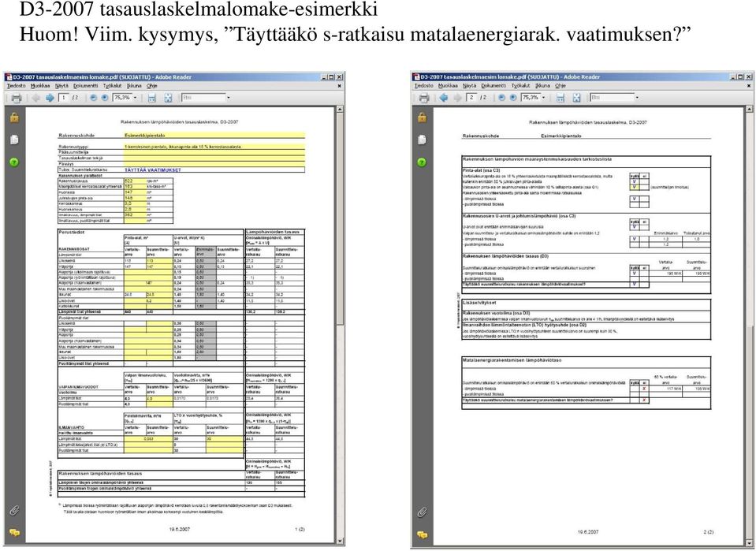Open Attachments paperclip panel in right window
756x551 pixels.
(423, 512)
